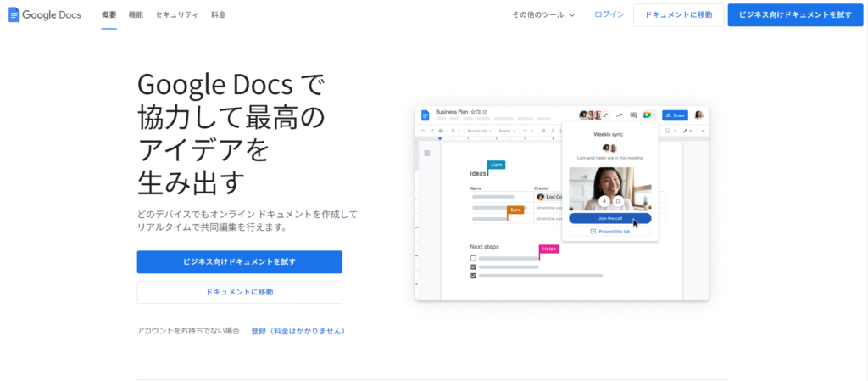Toggle Italic in preview toolbar

click(553, 131)
